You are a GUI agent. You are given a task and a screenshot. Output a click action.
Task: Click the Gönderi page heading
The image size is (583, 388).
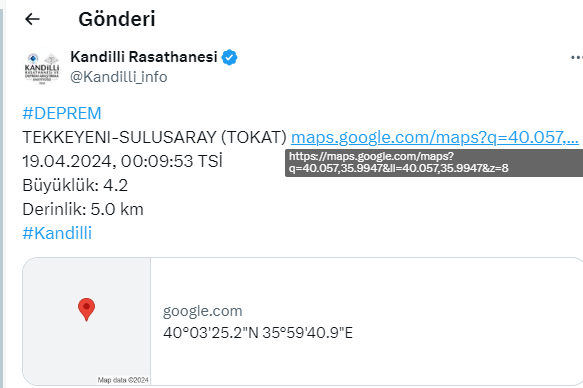pos(117,19)
